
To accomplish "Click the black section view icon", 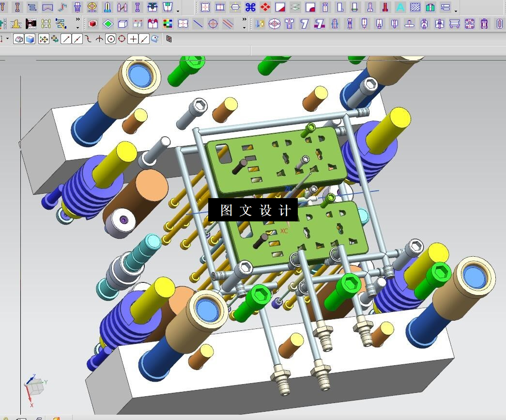I will 31,24.
